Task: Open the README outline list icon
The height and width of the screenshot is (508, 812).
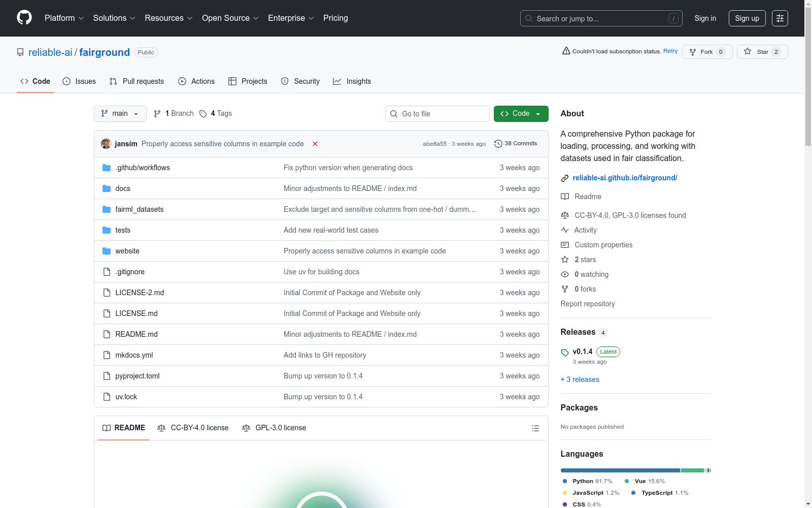Action: click(535, 428)
